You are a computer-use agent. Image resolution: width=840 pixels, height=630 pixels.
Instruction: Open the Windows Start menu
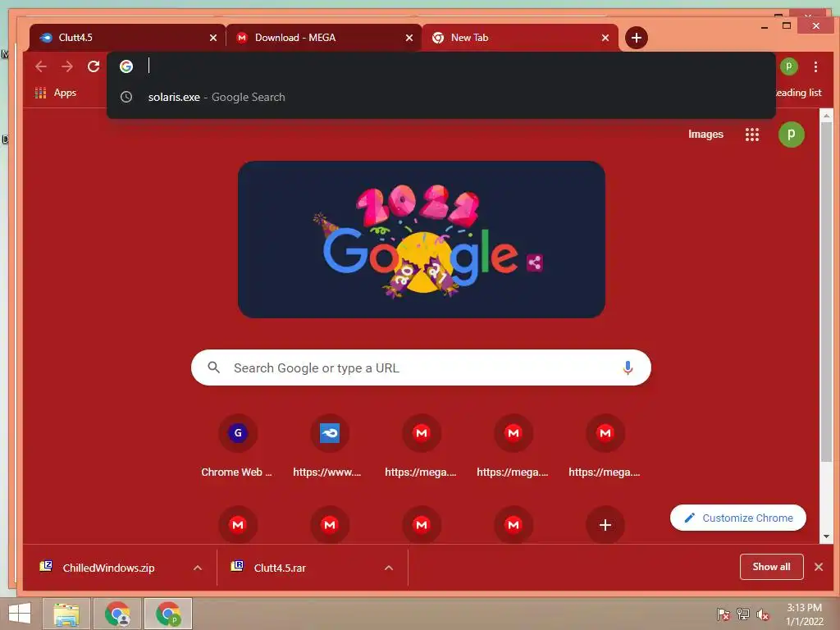point(20,614)
